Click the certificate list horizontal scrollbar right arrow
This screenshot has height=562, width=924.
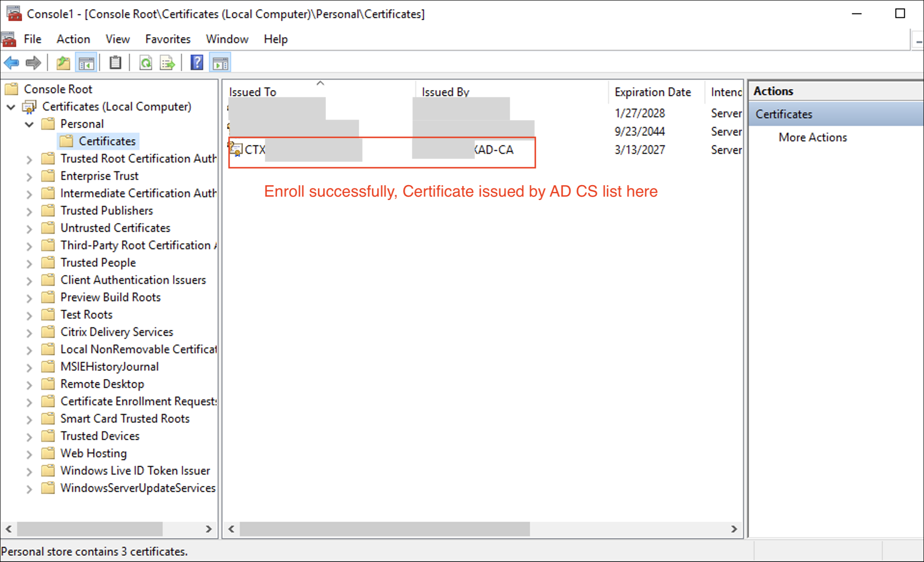734,529
